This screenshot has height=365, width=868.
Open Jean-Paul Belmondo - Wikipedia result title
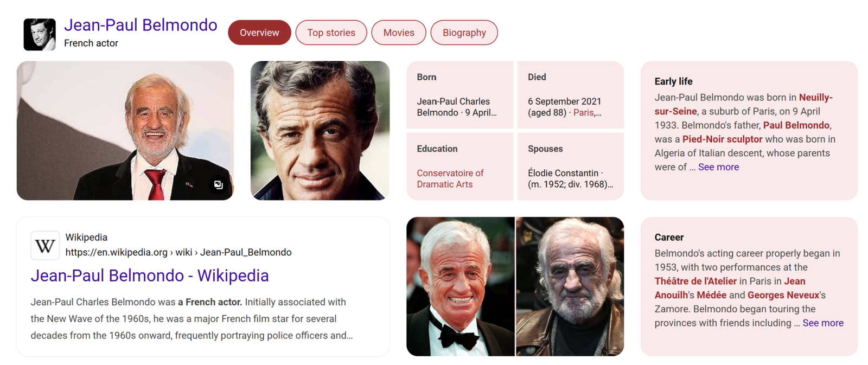tap(150, 276)
